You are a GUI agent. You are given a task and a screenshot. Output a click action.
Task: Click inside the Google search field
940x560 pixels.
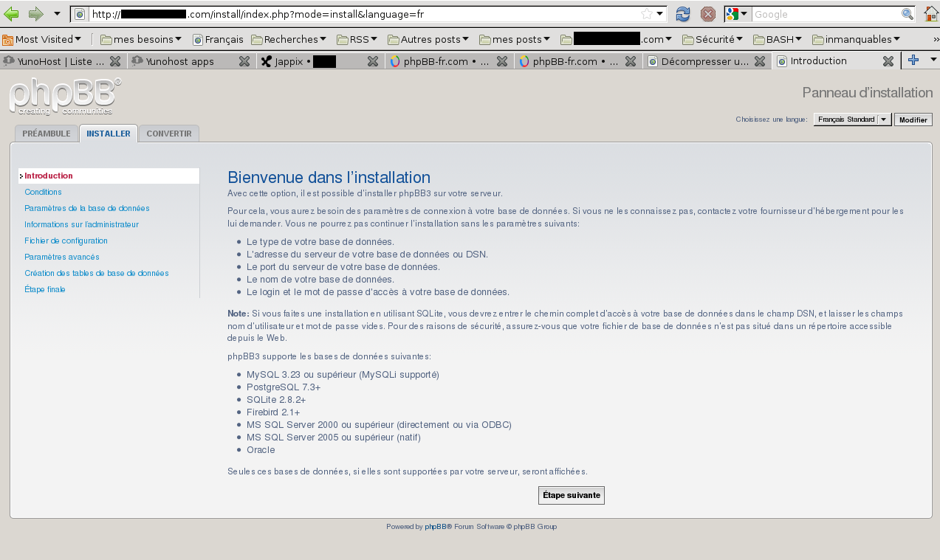click(823, 14)
